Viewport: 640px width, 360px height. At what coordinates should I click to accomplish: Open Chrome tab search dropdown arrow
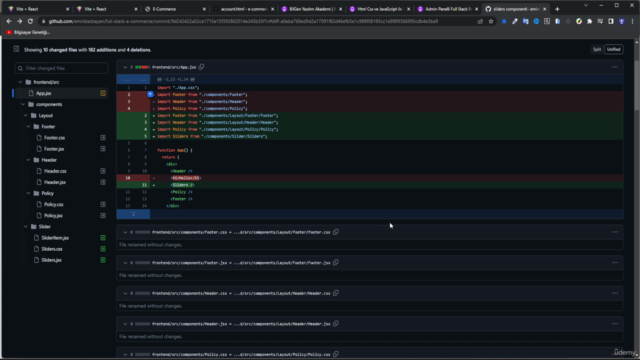(x=586, y=5)
